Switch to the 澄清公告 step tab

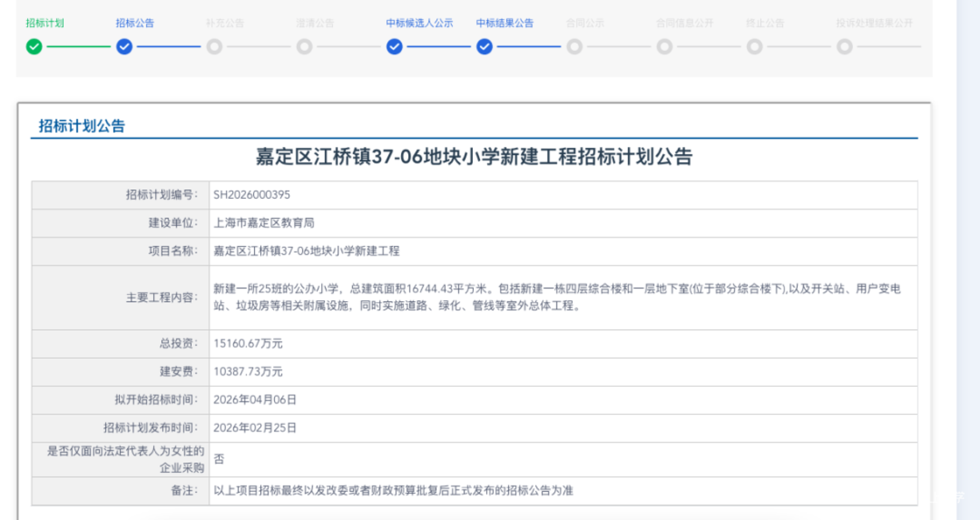click(x=315, y=23)
